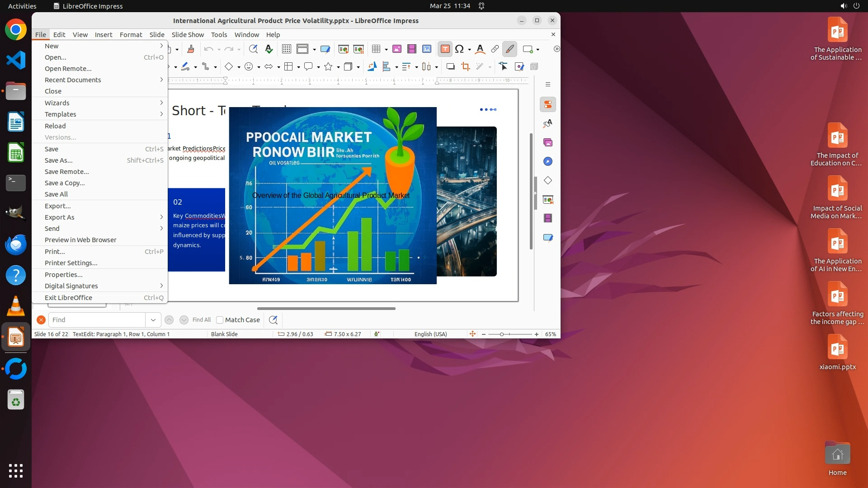
Task: Open the Find field history dropdown
Action: click(153, 320)
